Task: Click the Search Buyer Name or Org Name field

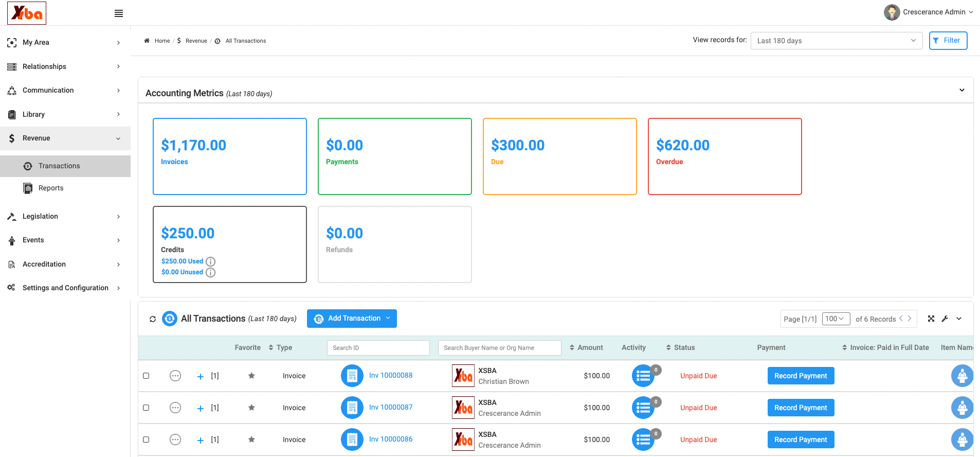Action: (x=500, y=348)
